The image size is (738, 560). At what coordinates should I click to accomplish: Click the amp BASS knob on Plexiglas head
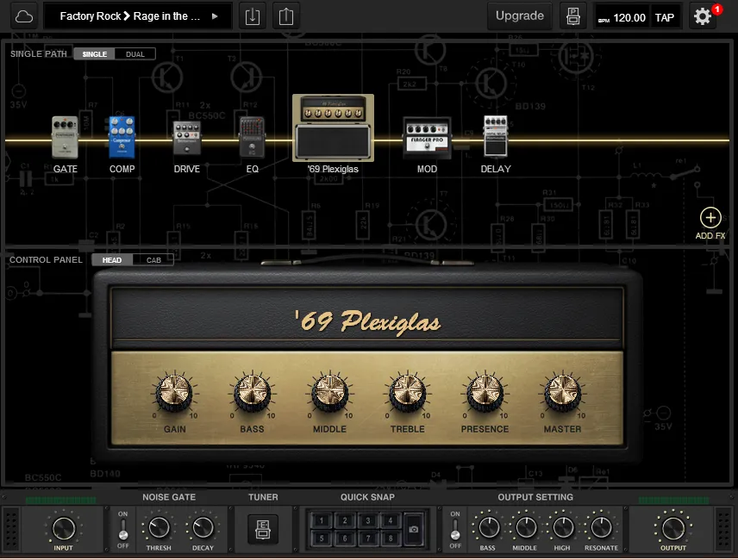tap(252, 393)
